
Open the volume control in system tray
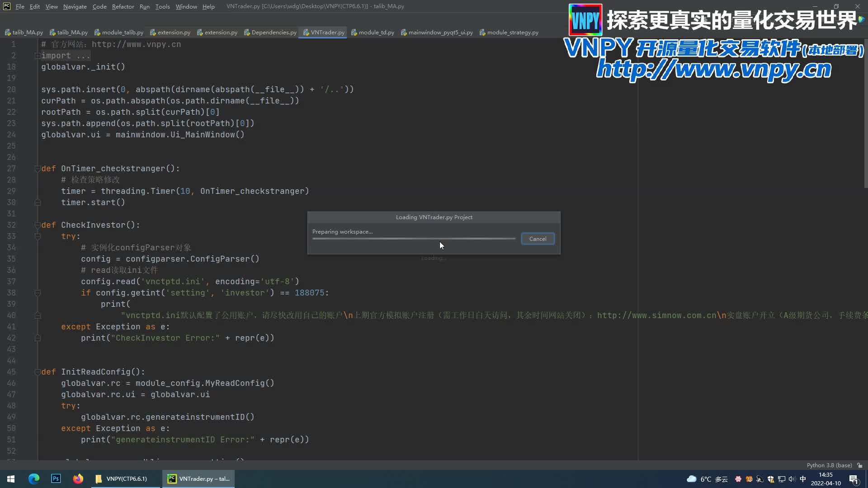point(791,479)
